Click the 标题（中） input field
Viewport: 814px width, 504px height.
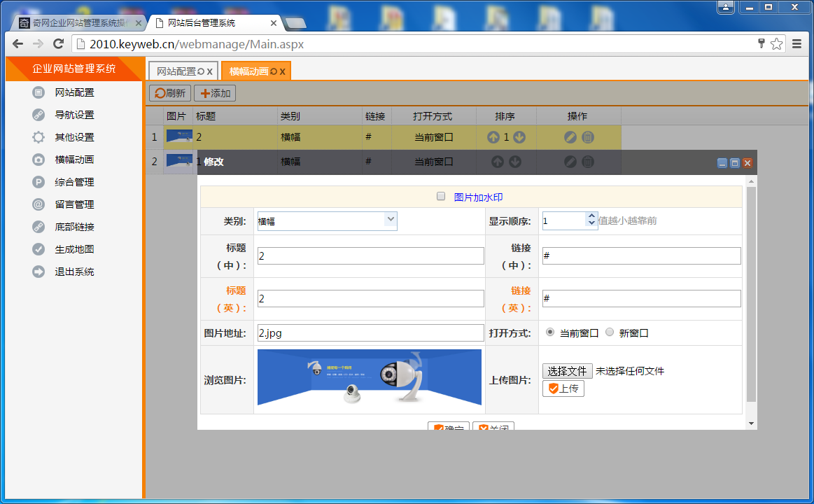[x=371, y=256]
